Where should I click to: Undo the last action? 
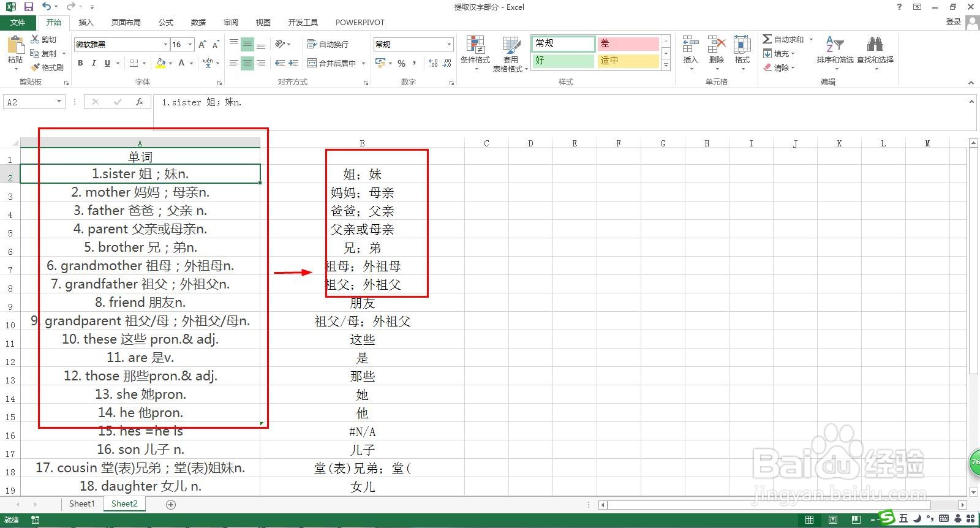(47, 7)
